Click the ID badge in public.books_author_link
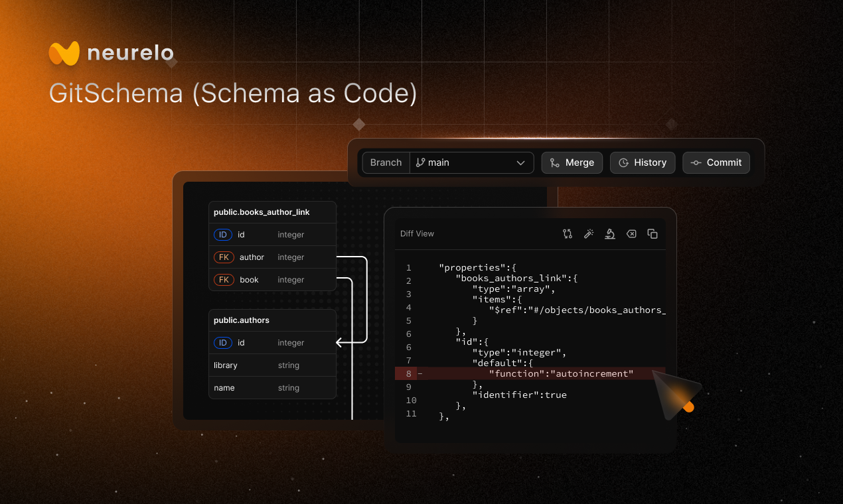 tap(223, 235)
